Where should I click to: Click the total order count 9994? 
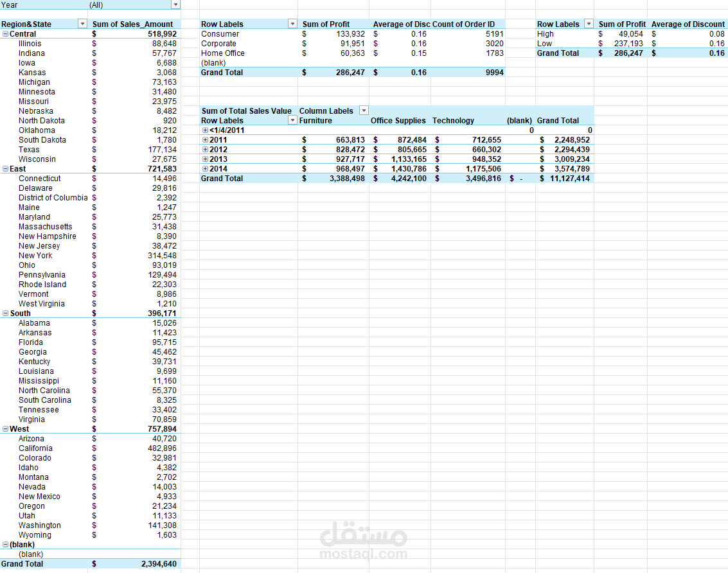pos(495,73)
